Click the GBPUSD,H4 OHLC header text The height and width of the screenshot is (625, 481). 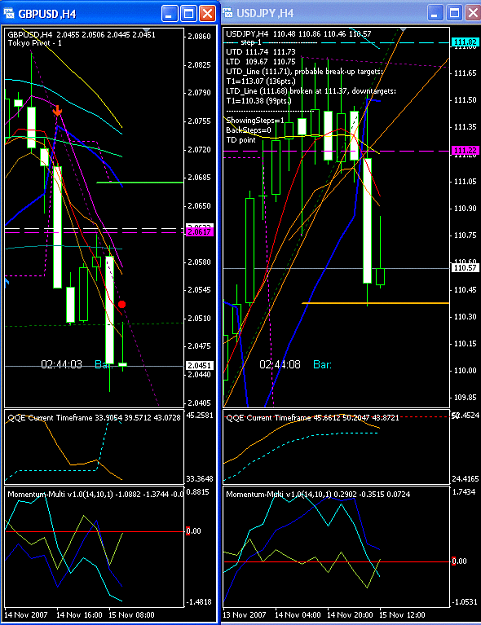81,35
